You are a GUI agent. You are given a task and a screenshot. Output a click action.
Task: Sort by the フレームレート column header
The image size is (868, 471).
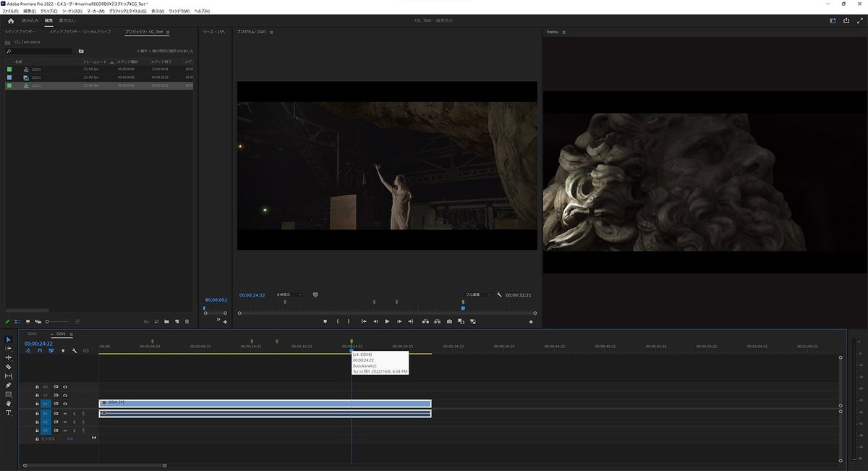point(95,62)
